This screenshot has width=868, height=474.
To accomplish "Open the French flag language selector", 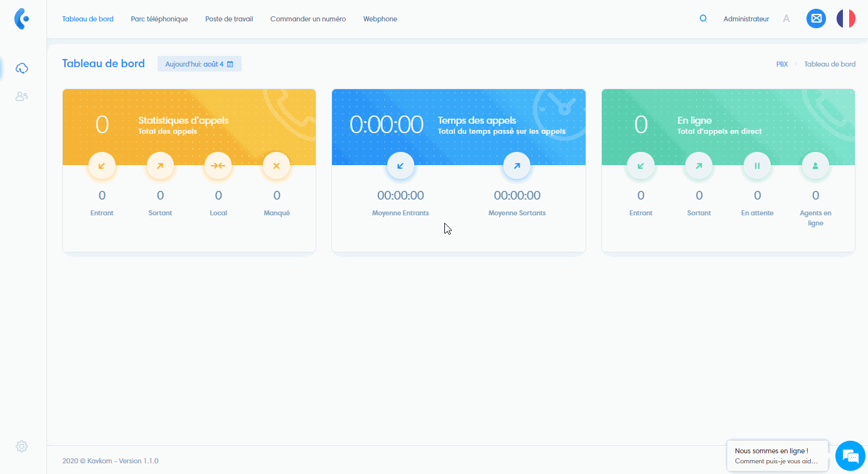I will point(845,19).
